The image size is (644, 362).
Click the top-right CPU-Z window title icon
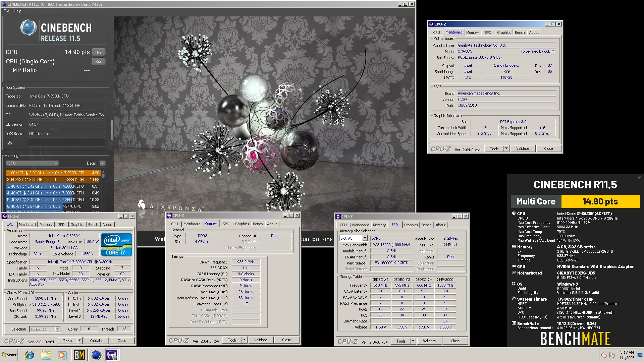tap(431, 24)
